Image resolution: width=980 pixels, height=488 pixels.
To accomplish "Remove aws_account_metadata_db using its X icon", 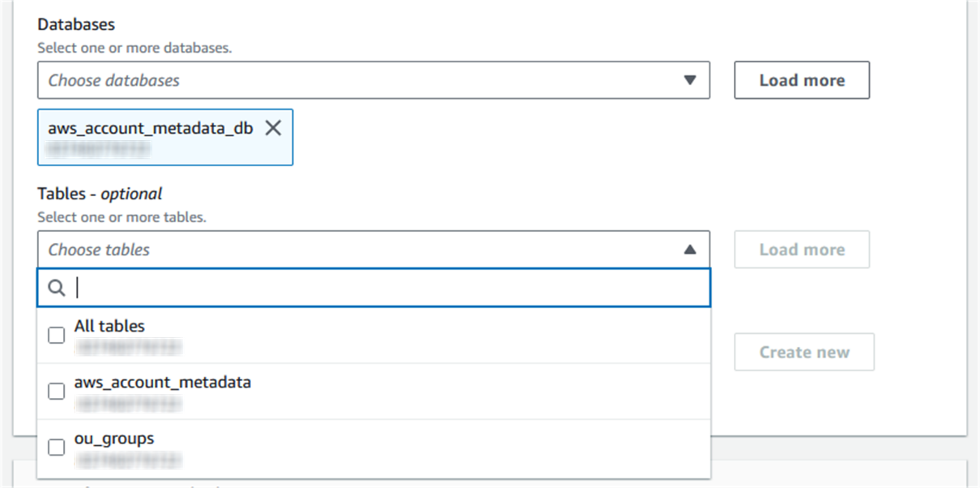I will coord(273,127).
